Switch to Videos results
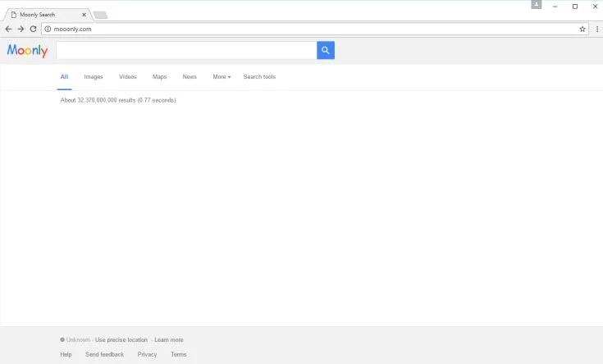603x364 pixels. point(128,77)
